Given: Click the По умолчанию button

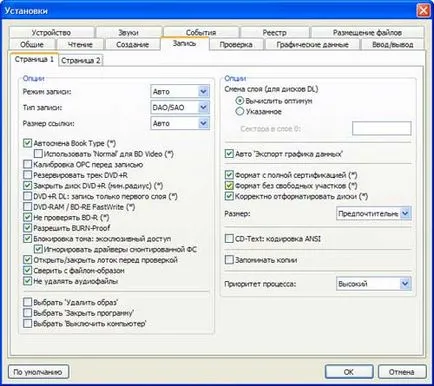Looking at the screenshot, I should pyautogui.click(x=38, y=372).
